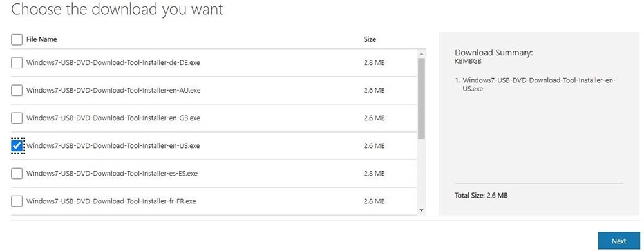Click the Installer-fr-FR.exe file name
Image resolution: width=644 pixels, height=251 pixels.
click(x=111, y=201)
